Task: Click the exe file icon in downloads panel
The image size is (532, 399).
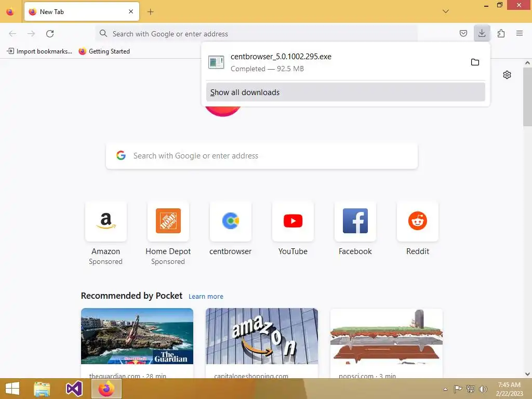Action: point(216,62)
